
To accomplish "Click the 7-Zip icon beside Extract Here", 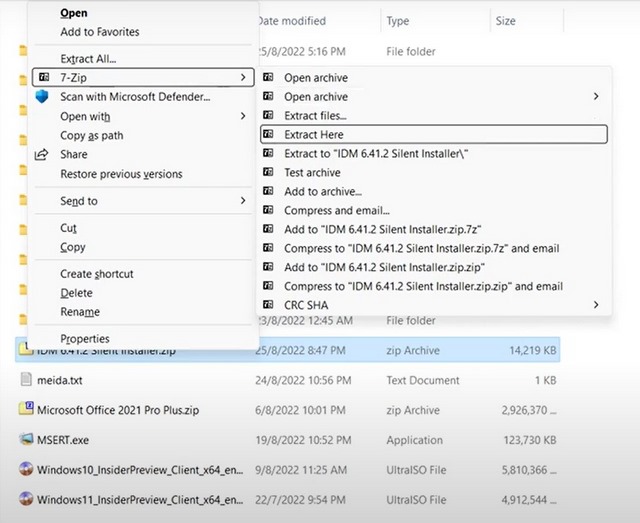I will tap(267, 134).
